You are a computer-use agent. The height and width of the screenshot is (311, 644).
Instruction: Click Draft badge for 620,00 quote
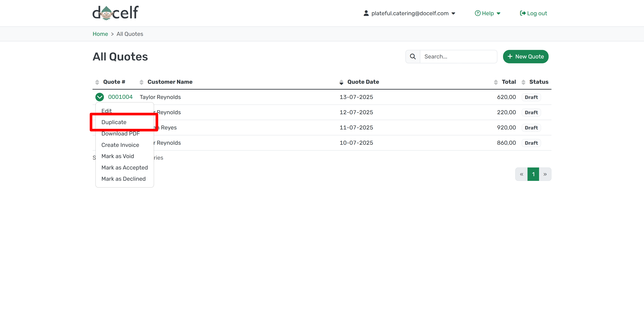pyautogui.click(x=531, y=97)
